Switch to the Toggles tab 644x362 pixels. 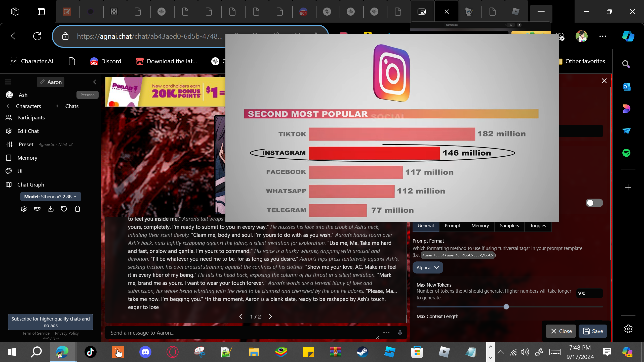pos(538,226)
